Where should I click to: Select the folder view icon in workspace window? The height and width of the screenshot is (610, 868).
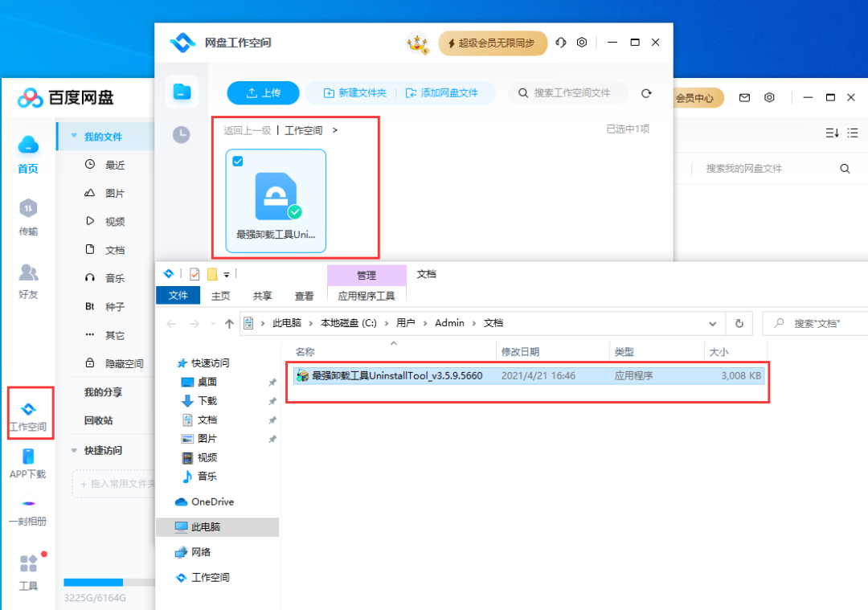182,92
